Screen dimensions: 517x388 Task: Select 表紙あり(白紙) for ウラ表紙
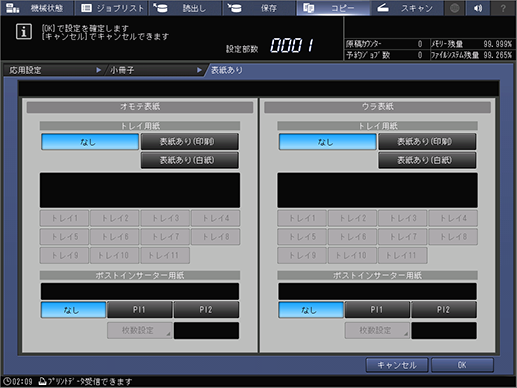(x=427, y=160)
